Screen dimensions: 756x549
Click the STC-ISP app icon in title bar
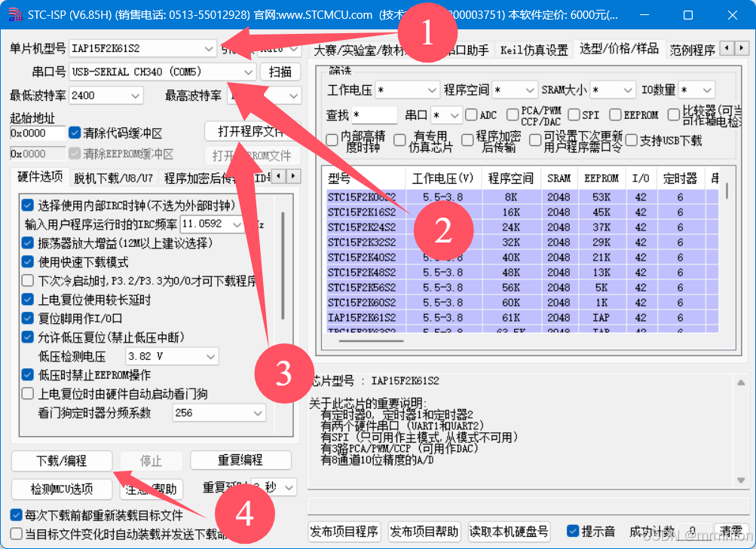pyautogui.click(x=15, y=14)
